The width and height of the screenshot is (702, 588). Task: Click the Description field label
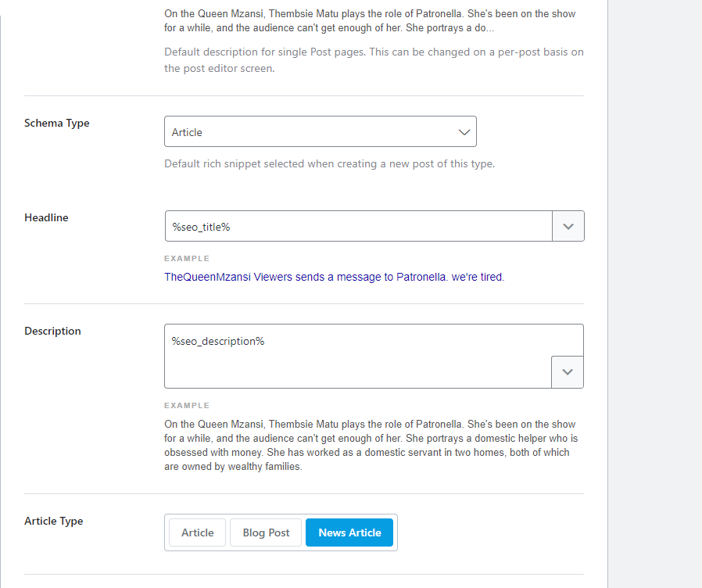(52, 331)
